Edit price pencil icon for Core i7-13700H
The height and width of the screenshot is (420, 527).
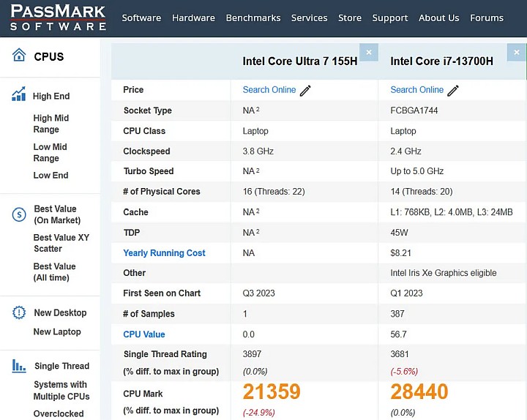click(x=453, y=90)
